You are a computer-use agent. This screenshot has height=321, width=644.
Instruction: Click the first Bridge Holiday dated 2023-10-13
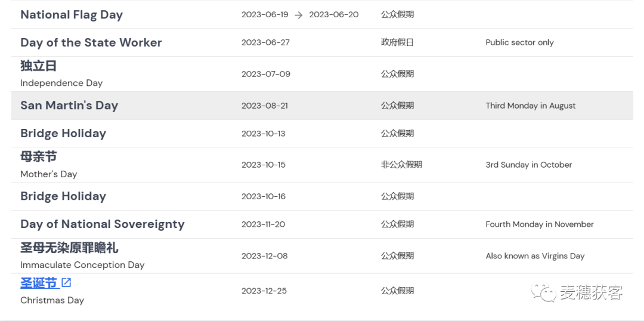63,134
